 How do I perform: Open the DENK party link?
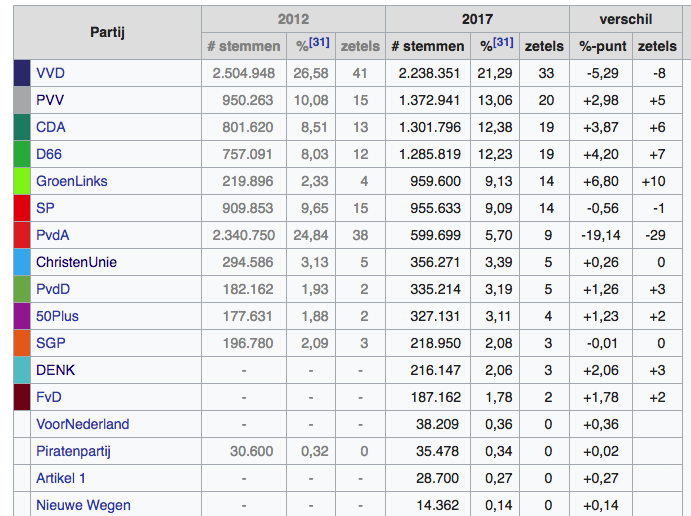click(56, 370)
